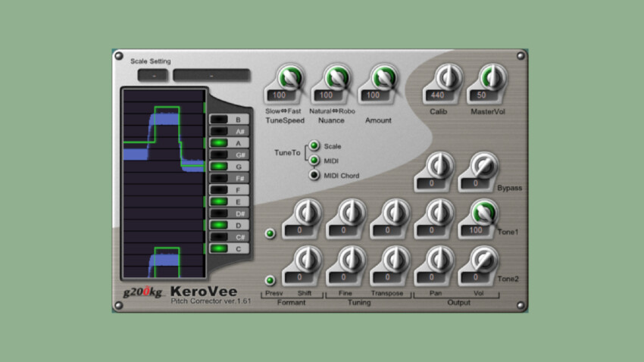The height and width of the screenshot is (362, 644).
Task: Open the Scale Setting root key selector
Action: point(154,76)
